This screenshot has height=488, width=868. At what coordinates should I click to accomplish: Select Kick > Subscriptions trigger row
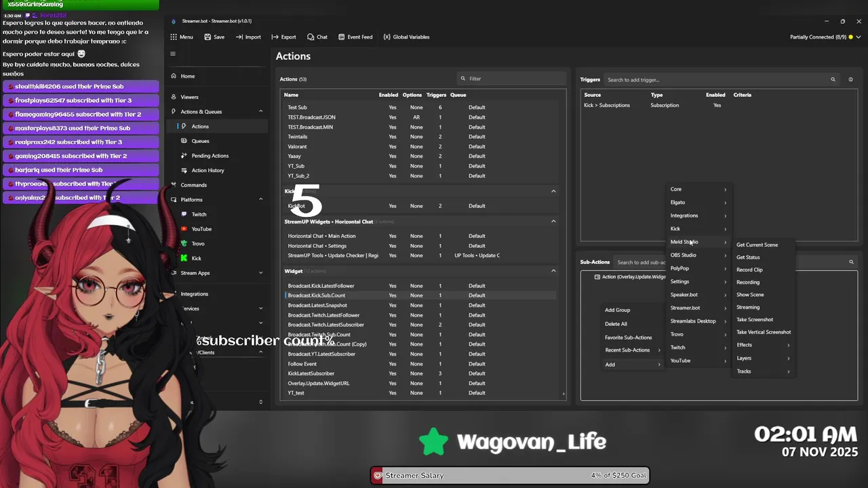click(717, 105)
